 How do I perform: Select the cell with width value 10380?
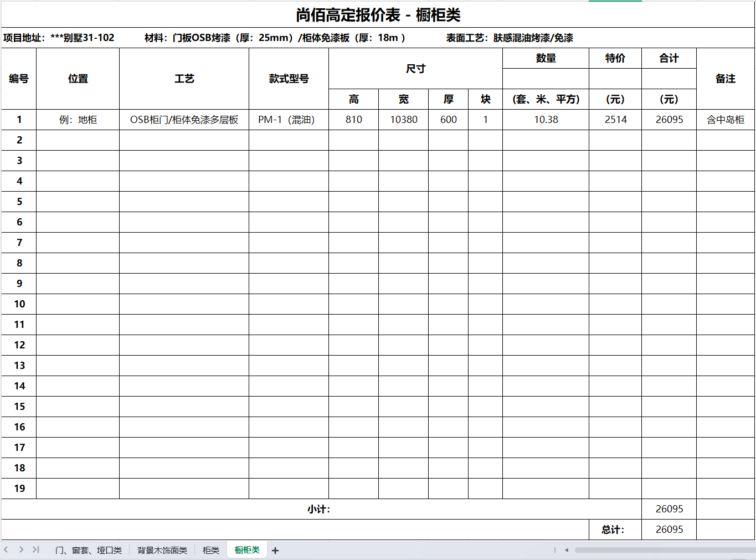pos(403,120)
